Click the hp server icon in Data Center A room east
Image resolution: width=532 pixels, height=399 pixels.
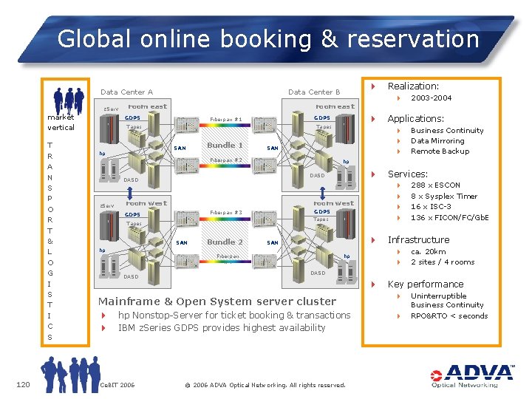coord(109,170)
